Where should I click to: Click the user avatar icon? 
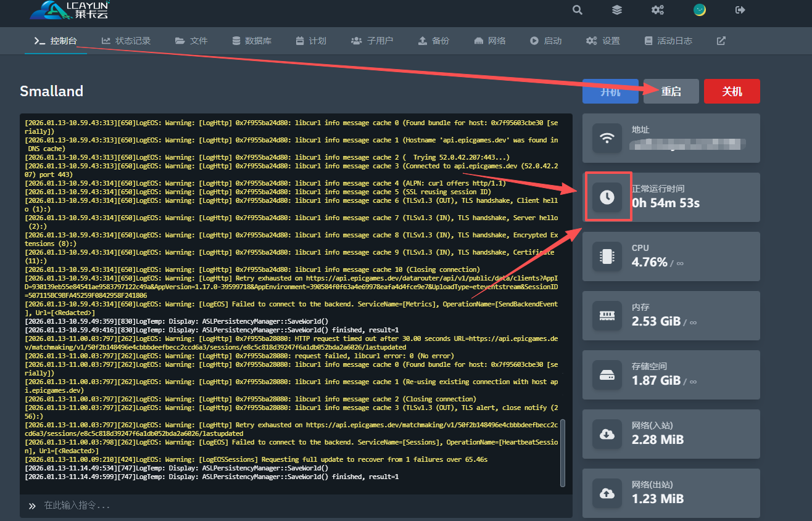699,10
